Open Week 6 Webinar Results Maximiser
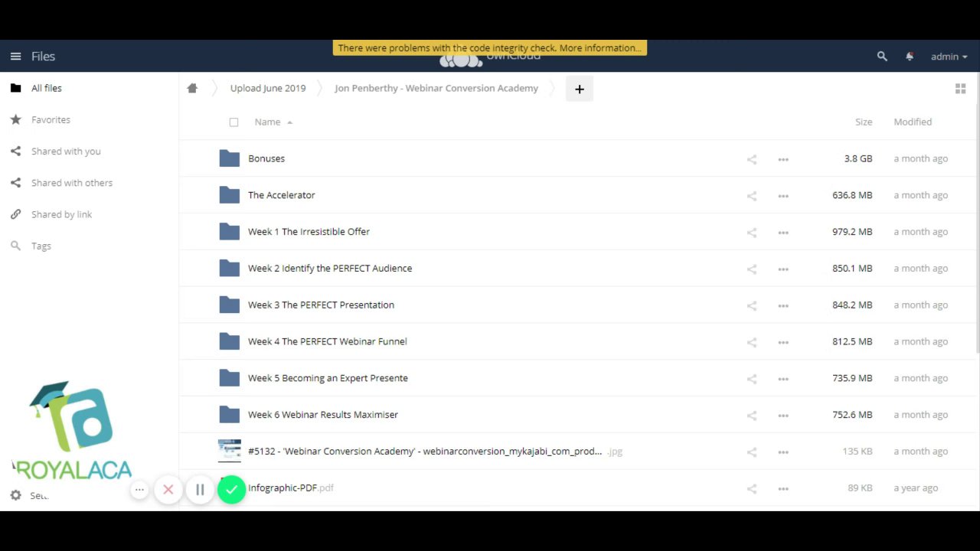980x551 pixels. (323, 415)
